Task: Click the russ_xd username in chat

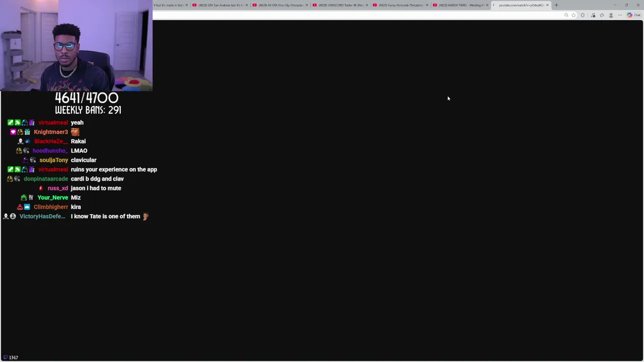Action: [x=58, y=188]
